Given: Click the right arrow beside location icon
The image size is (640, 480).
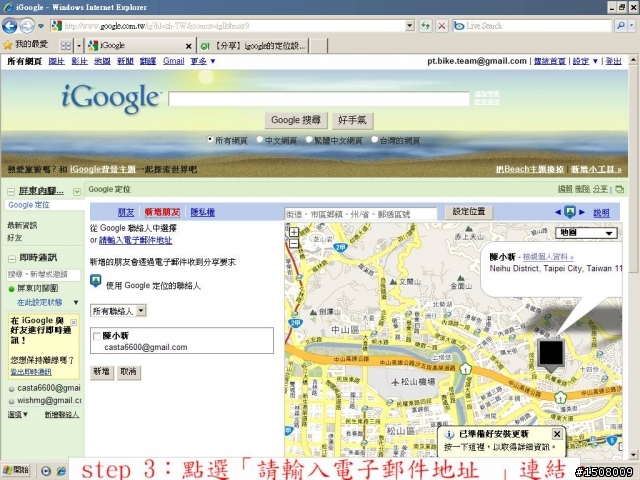Looking at the screenshot, I should 582,212.
